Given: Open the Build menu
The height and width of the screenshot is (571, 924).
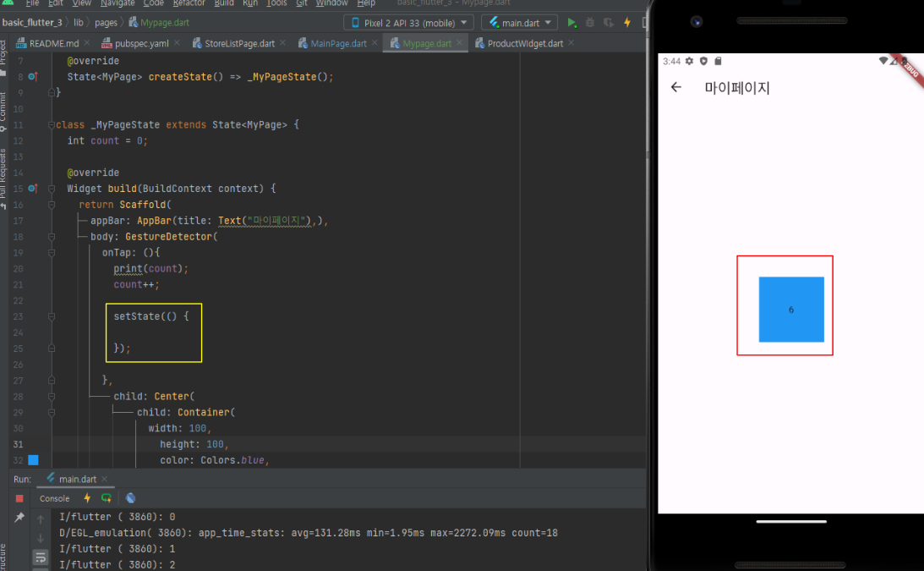Looking at the screenshot, I should pos(224,3).
